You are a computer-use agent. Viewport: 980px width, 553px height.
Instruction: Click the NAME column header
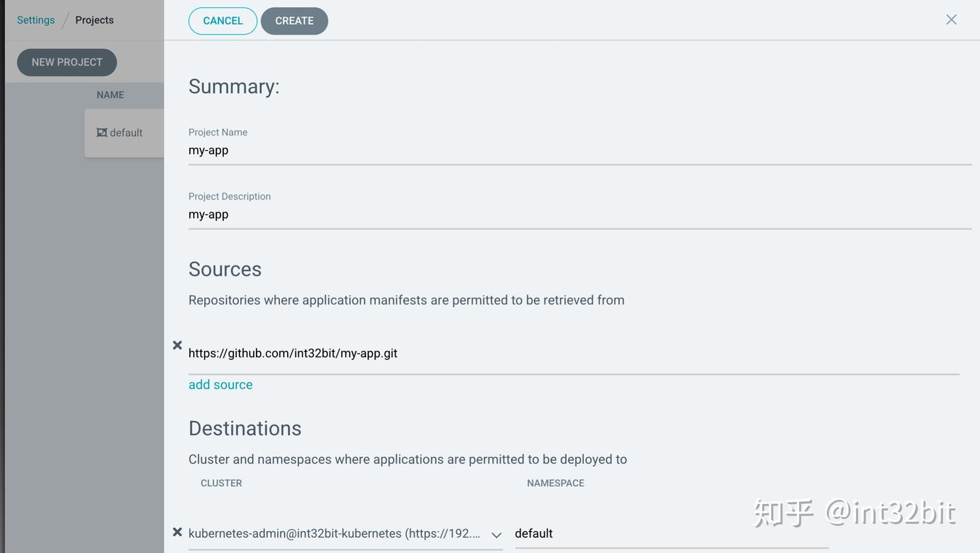point(110,95)
